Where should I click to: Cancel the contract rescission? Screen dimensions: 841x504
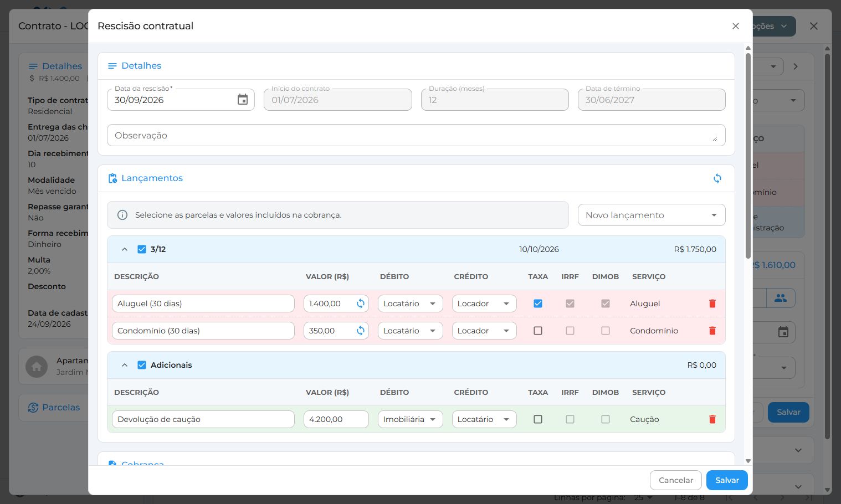click(x=676, y=480)
